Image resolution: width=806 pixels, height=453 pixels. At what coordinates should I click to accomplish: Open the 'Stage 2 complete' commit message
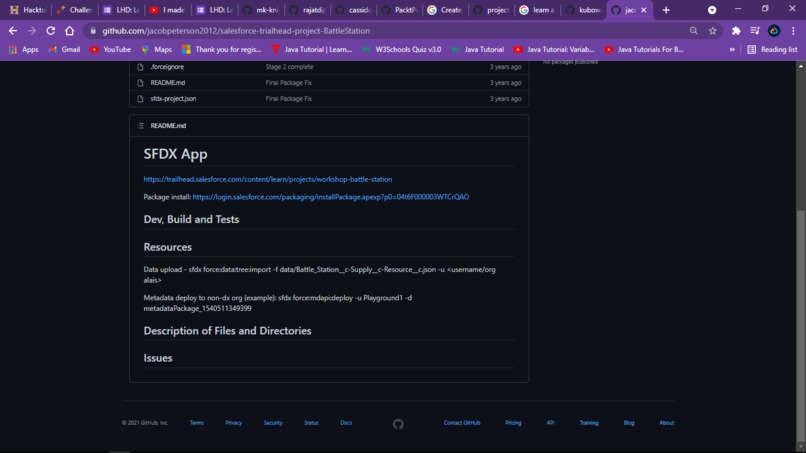[289, 67]
